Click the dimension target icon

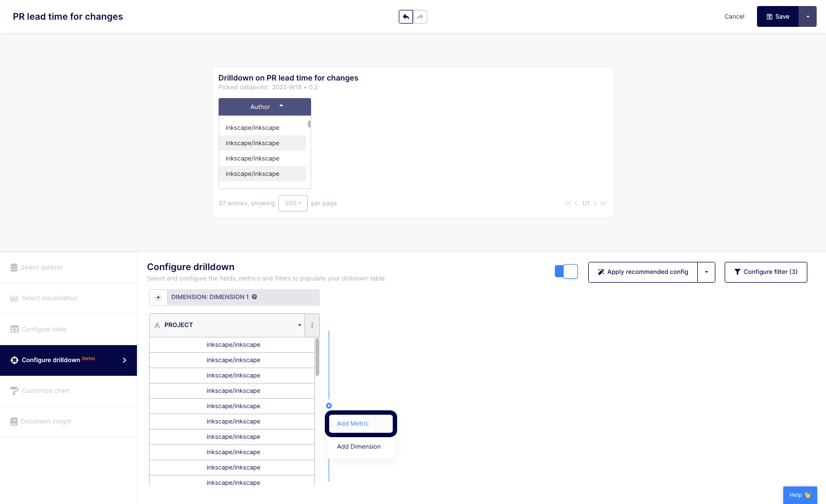point(158,297)
